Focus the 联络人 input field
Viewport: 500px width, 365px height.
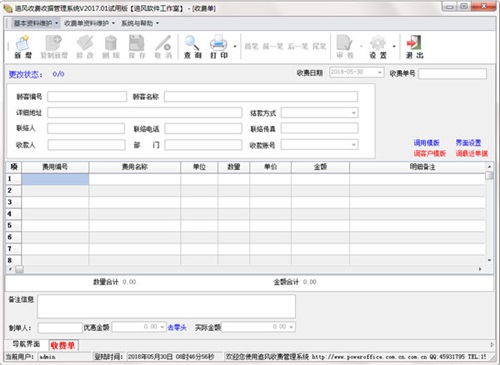[86, 128]
